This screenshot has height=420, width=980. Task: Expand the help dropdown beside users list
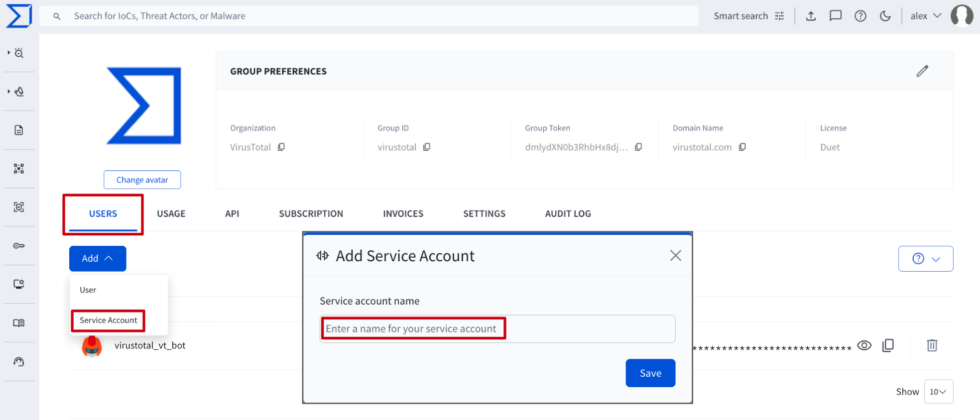926,259
